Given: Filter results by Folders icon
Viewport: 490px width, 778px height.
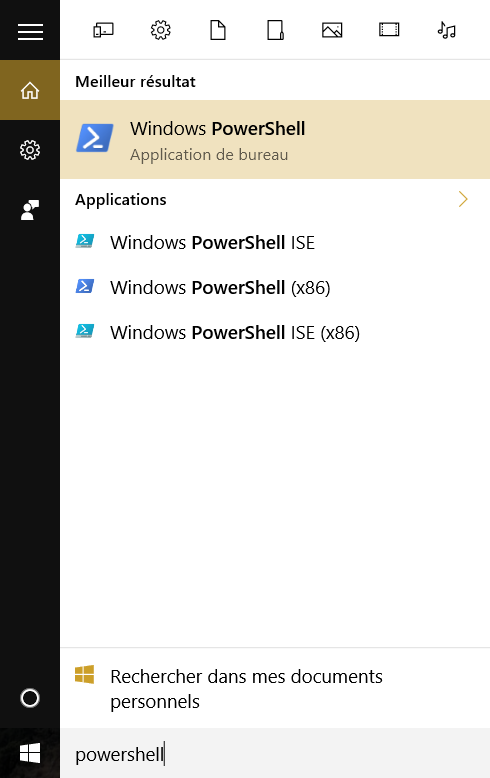Looking at the screenshot, I should pos(275,30).
